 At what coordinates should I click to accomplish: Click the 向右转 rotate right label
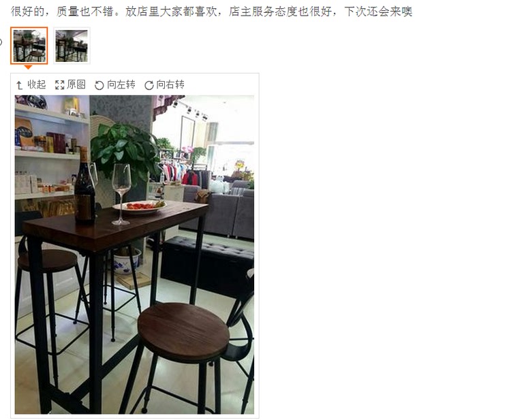pyautogui.click(x=170, y=84)
